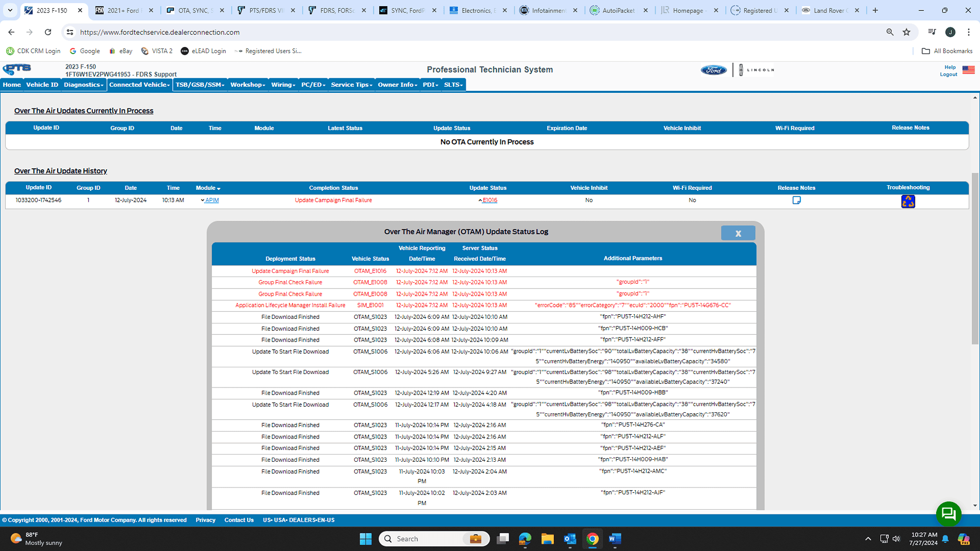This screenshot has width=980, height=551.
Task: Reload the page using refresh icon
Action: click(48, 32)
